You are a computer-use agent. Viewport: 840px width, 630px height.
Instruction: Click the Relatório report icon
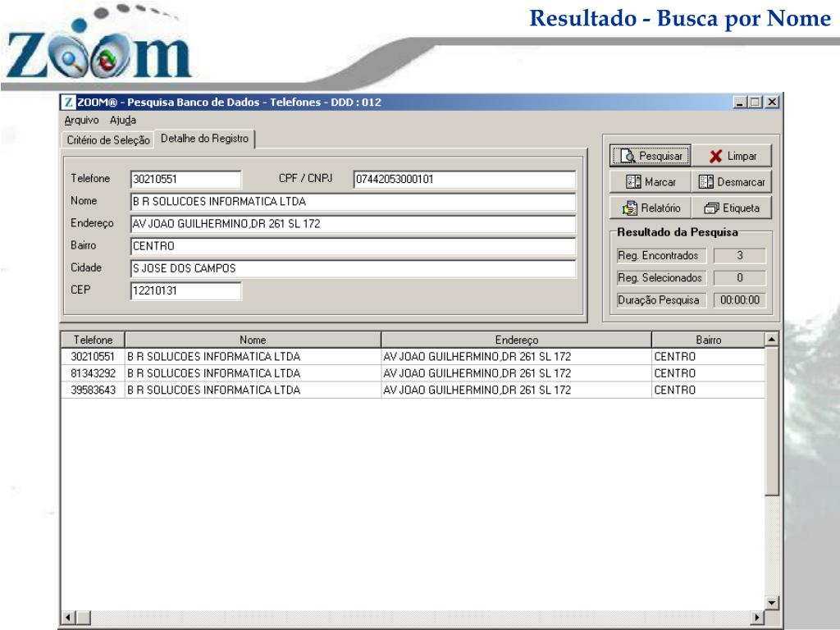click(x=629, y=208)
